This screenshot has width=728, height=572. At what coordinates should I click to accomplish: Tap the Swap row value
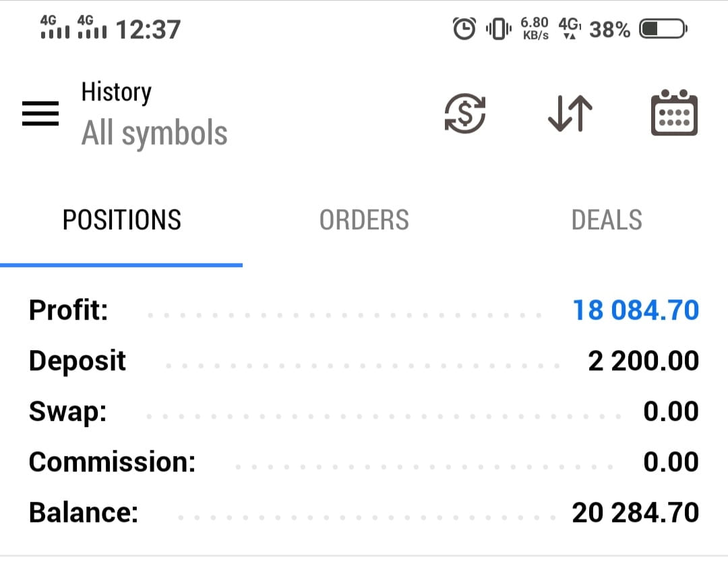(x=671, y=411)
